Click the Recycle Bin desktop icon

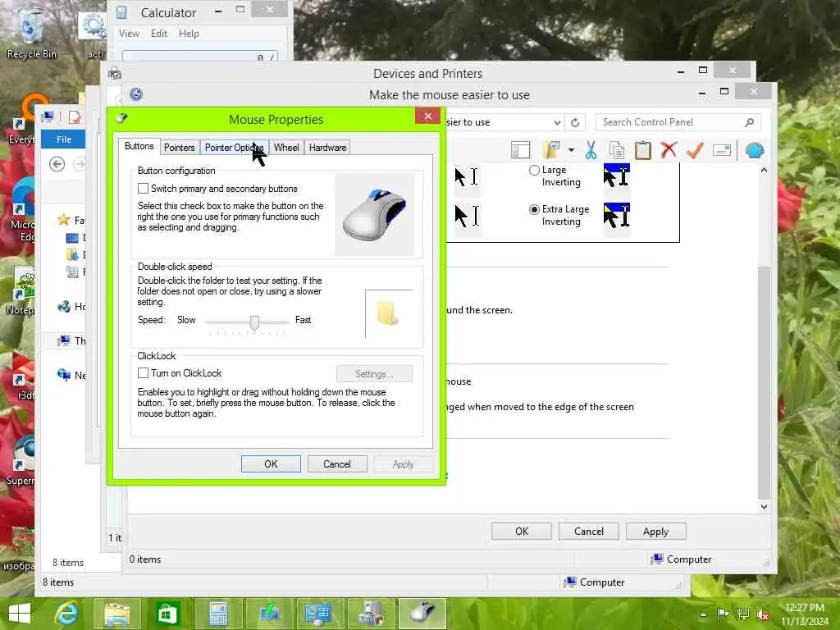pyautogui.click(x=31, y=33)
